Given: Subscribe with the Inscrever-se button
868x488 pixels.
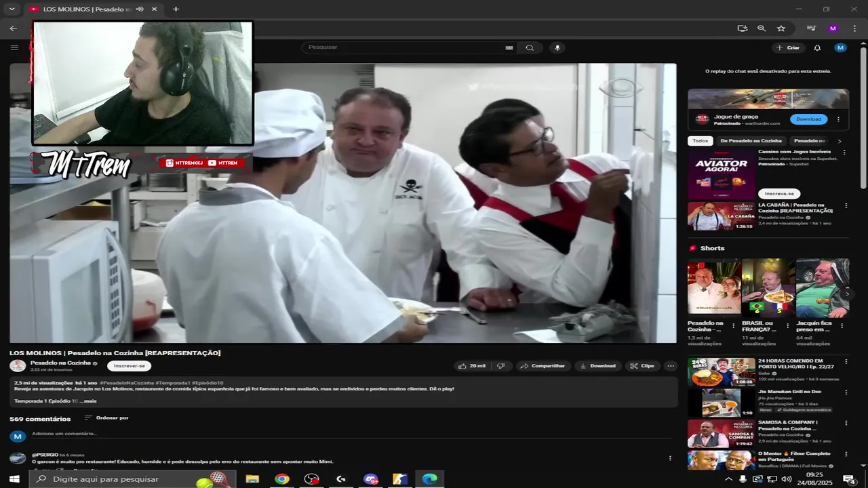Looking at the screenshot, I should pyautogui.click(x=129, y=366).
